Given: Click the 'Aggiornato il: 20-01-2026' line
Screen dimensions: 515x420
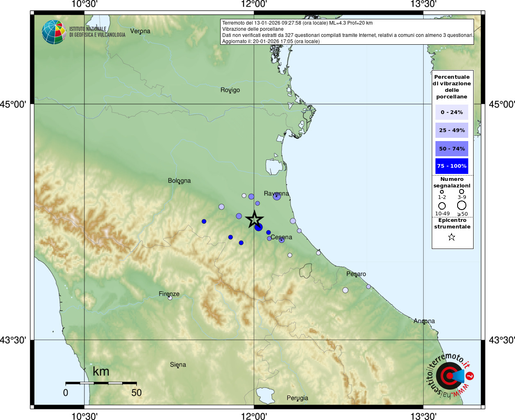Looking at the screenshot, I should [271, 41].
